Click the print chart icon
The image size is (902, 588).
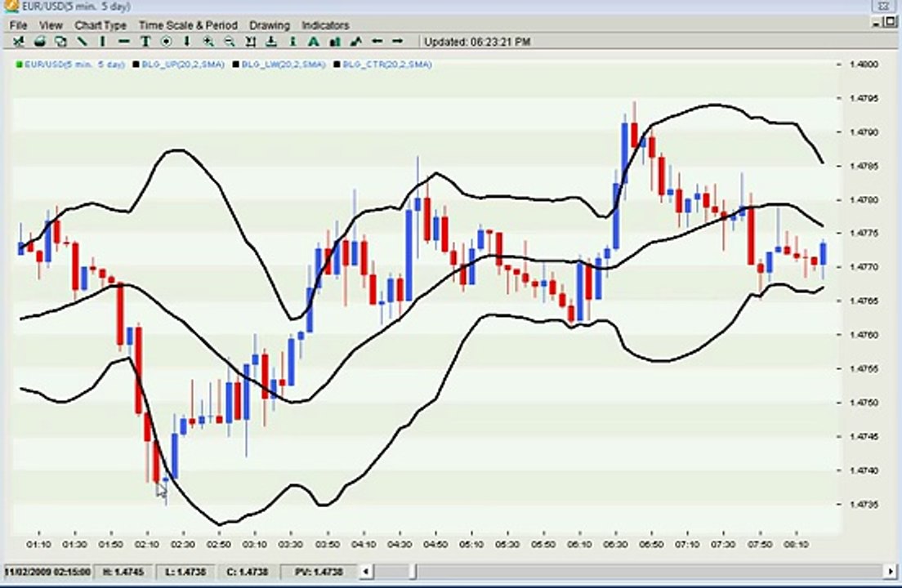[40, 42]
